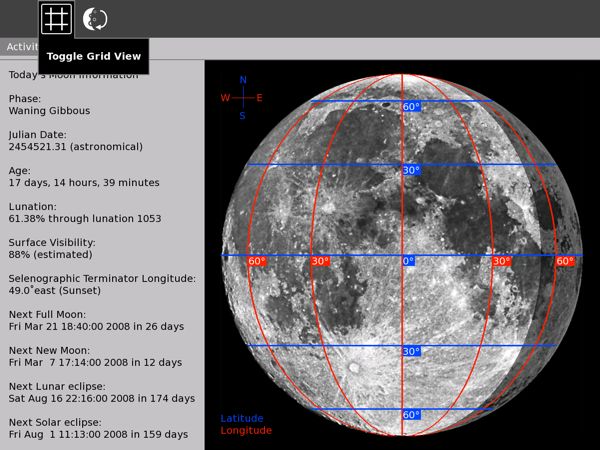Click the Next Full Moon date line
The image size is (600, 450).
click(x=97, y=326)
